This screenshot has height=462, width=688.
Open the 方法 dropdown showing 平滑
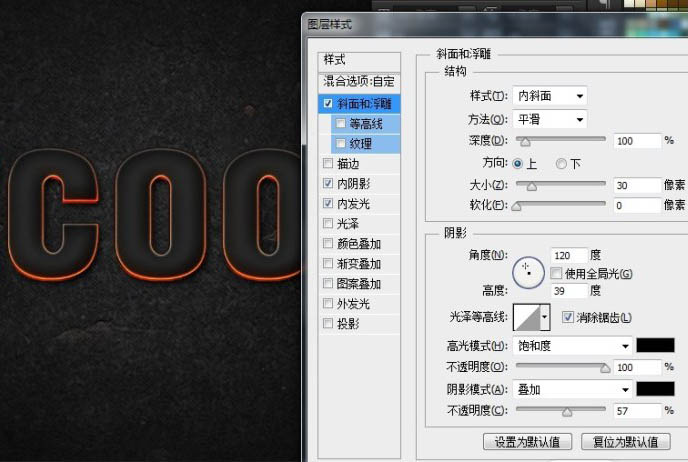[550, 119]
